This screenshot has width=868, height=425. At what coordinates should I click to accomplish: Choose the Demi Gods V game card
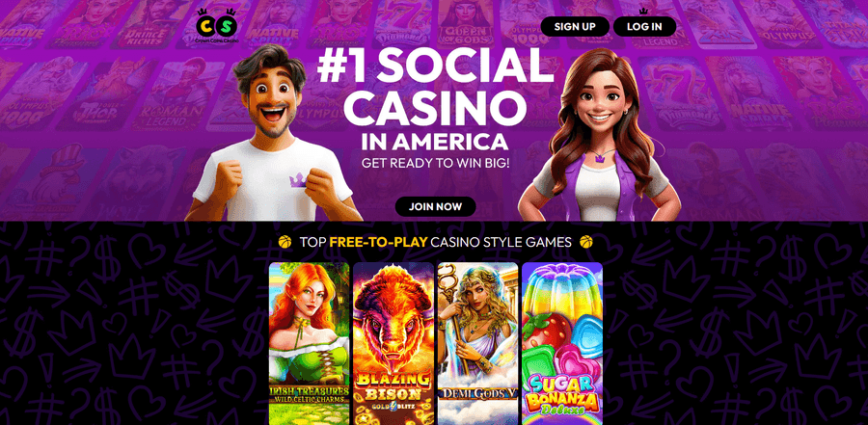[x=477, y=343]
